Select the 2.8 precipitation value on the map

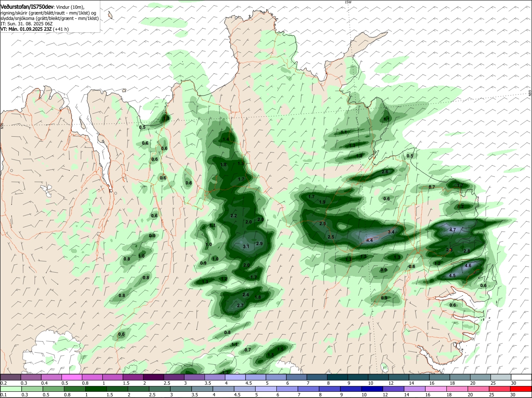click(466, 251)
